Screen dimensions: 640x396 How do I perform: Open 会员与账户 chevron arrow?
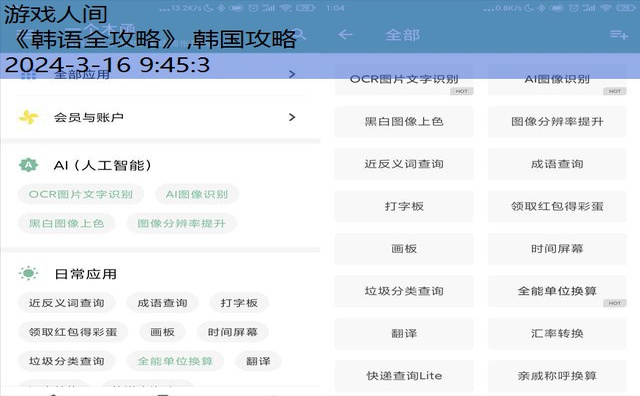(x=292, y=118)
